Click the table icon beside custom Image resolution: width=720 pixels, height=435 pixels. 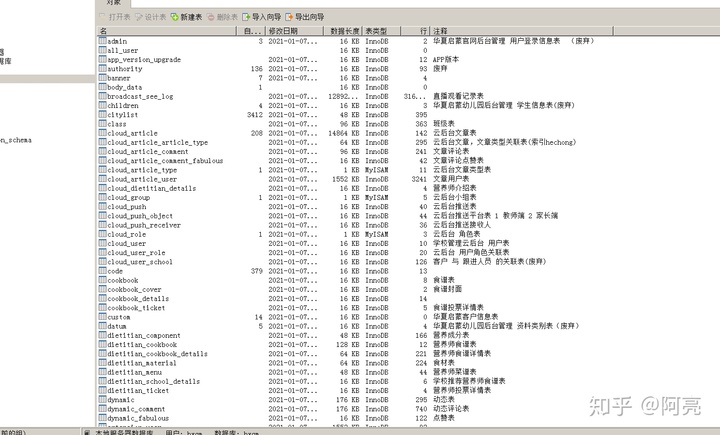point(102,316)
